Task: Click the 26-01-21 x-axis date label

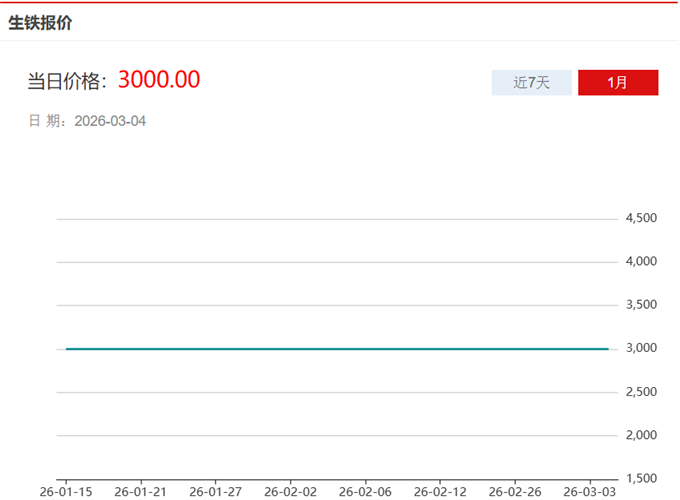Action: [x=140, y=492]
